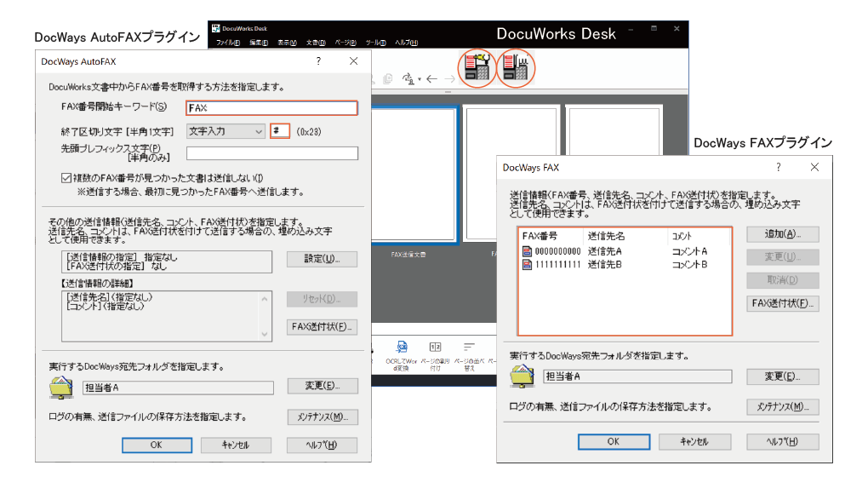Click OK in DocWays FAX dialog
868x477 pixels.
coord(614,441)
